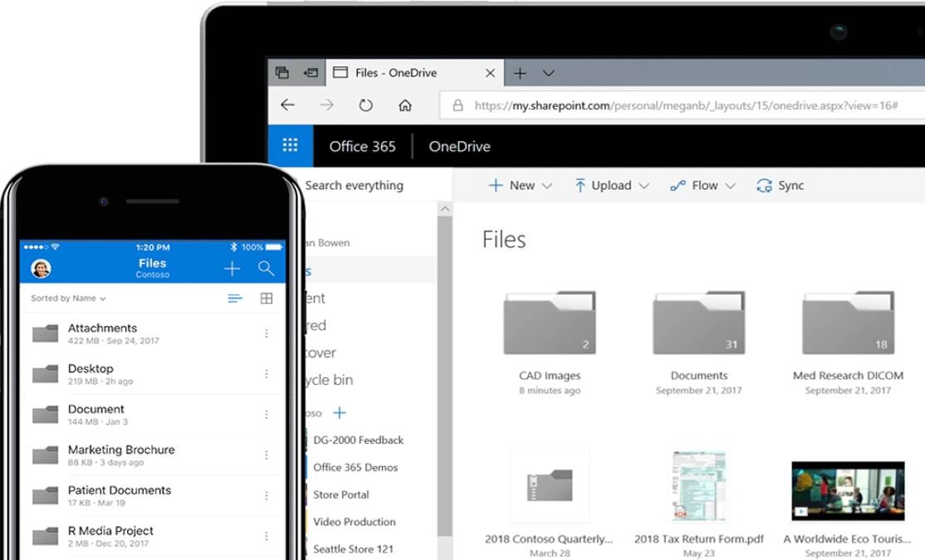
Task: Click the set tabs aside icon
Action: (x=311, y=72)
